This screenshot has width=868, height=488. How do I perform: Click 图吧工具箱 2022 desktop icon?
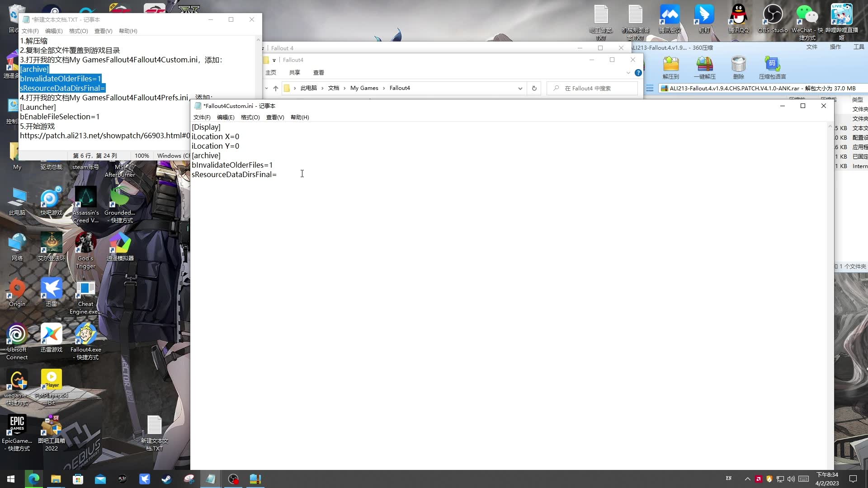52,433
